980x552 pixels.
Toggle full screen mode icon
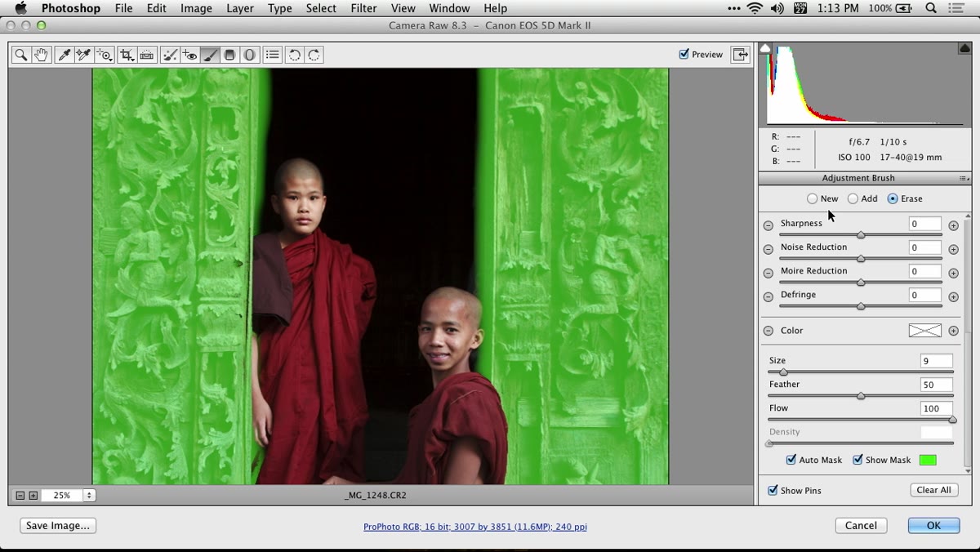pyautogui.click(x=741, y=55)
